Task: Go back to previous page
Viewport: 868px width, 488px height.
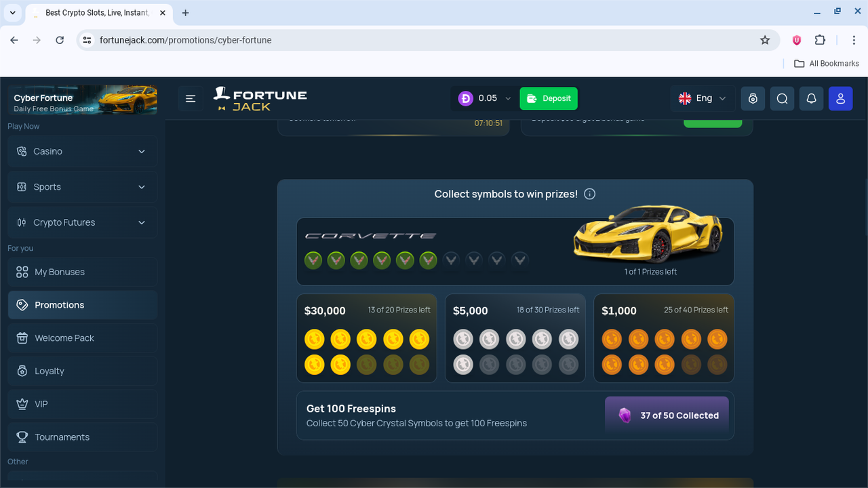Action: 14,40
